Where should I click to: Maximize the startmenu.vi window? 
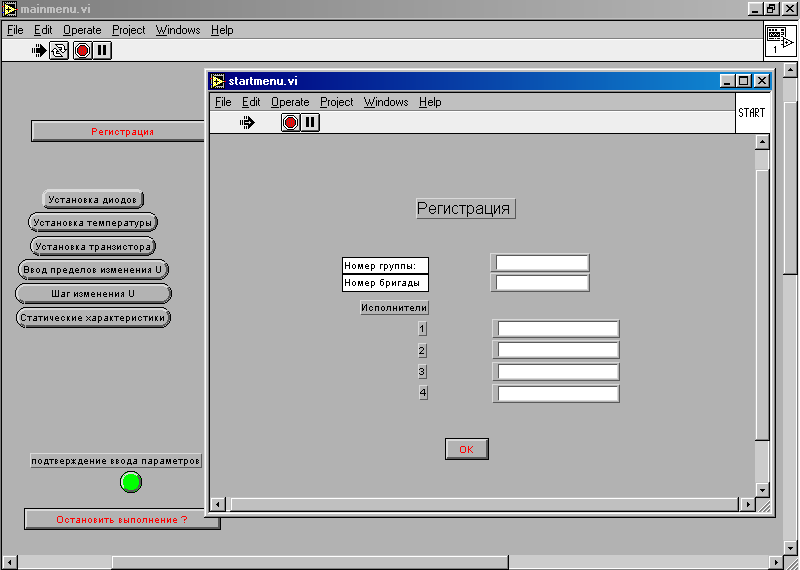tap(744, 81)
